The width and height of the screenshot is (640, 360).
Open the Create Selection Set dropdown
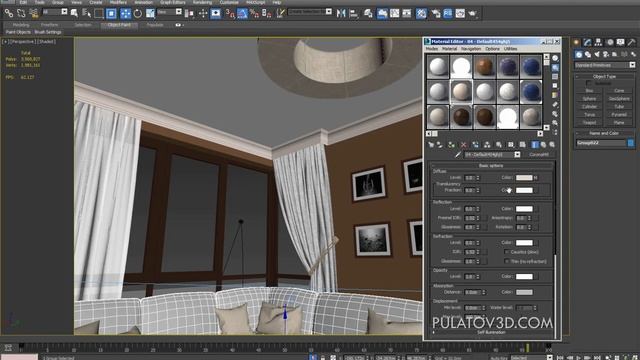[x=310, y=12]
